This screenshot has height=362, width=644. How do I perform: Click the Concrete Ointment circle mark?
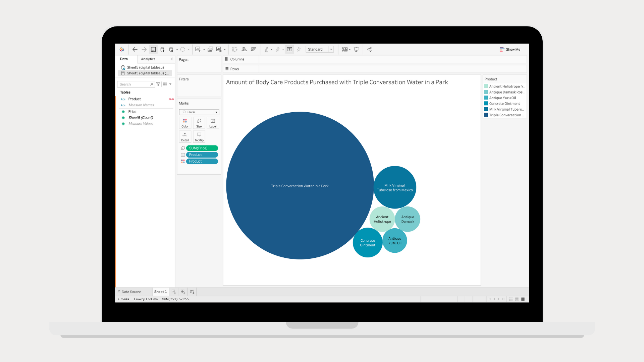[x=368, y=243]
